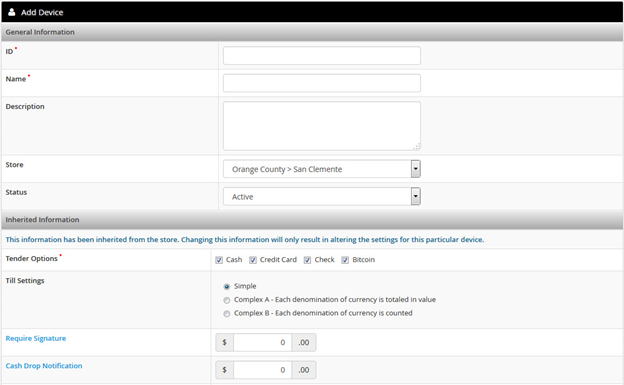
Task: Uncheck the Cash tender option
Action: [219, 260]
